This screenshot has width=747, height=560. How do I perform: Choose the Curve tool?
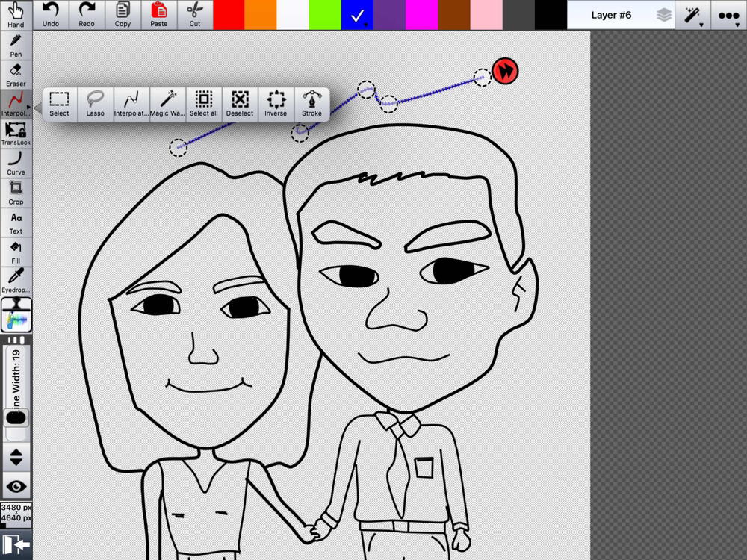[16, 163]
